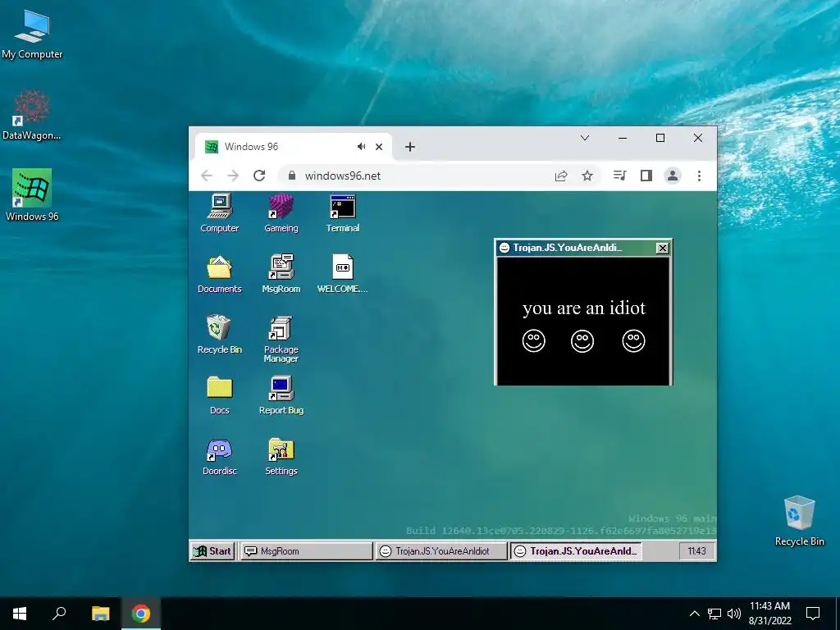Click the Windows 96 tab title
This screenshot has width=840, height=630.
[251, 147]
